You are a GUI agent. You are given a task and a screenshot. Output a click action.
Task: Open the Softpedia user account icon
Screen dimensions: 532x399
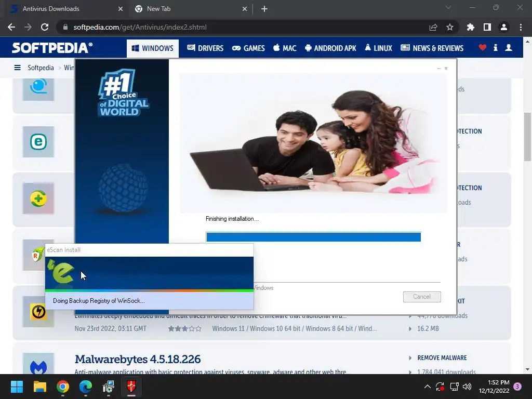(509, 48)
